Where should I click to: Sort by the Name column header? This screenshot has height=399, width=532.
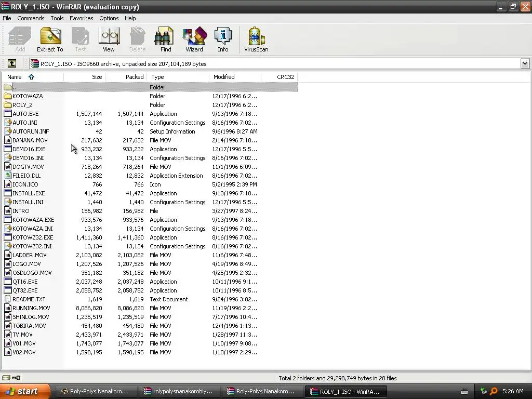pos(32,77)
